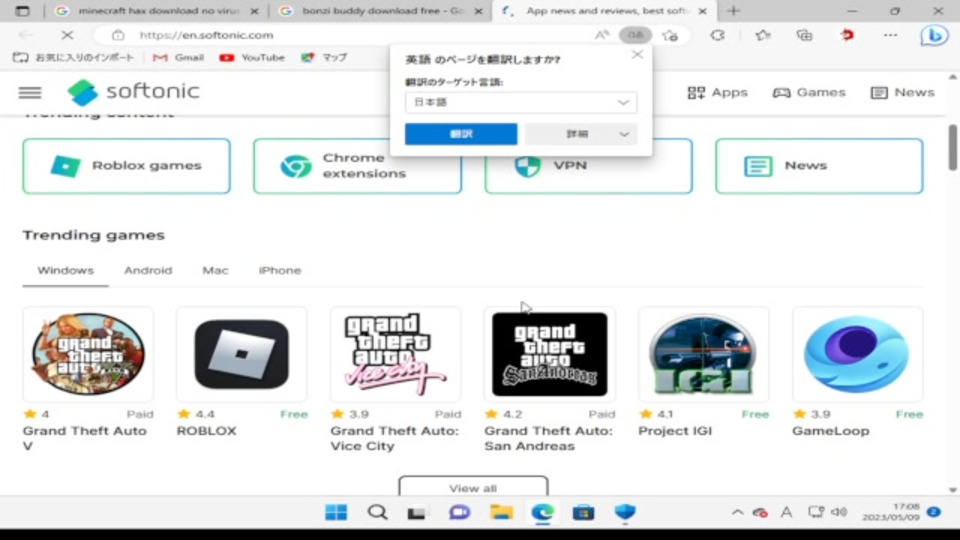Click the View all button
960x540 pixels.
pos(473,487)
